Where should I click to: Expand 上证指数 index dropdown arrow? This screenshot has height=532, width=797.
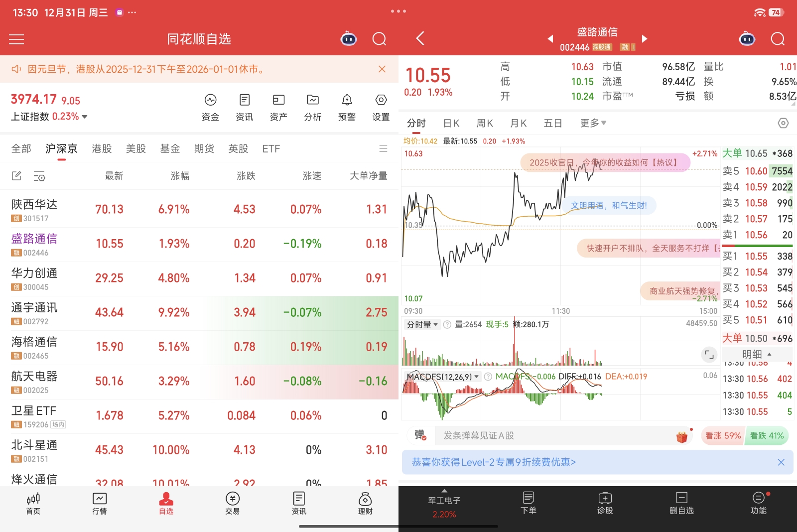[85, 117]
